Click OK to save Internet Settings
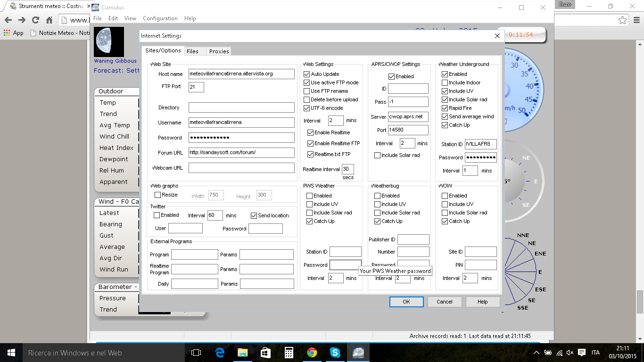Image resolution: width=644 pixels, height=362 pixels. [x=406, y=302]
